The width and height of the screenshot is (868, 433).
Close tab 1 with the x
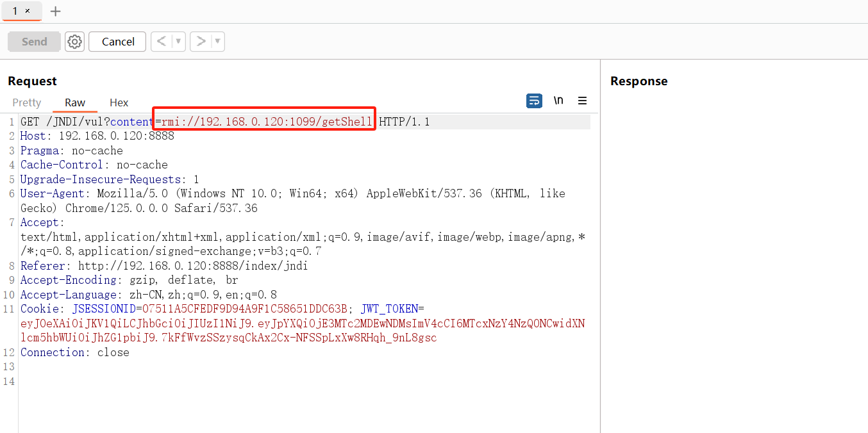click(28, 11)
